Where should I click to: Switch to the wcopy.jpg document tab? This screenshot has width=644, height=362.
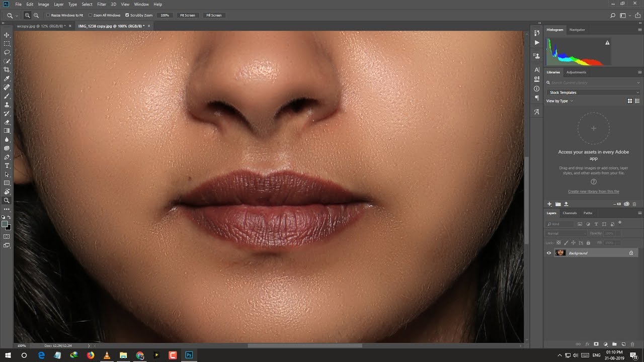pos(41,26)
